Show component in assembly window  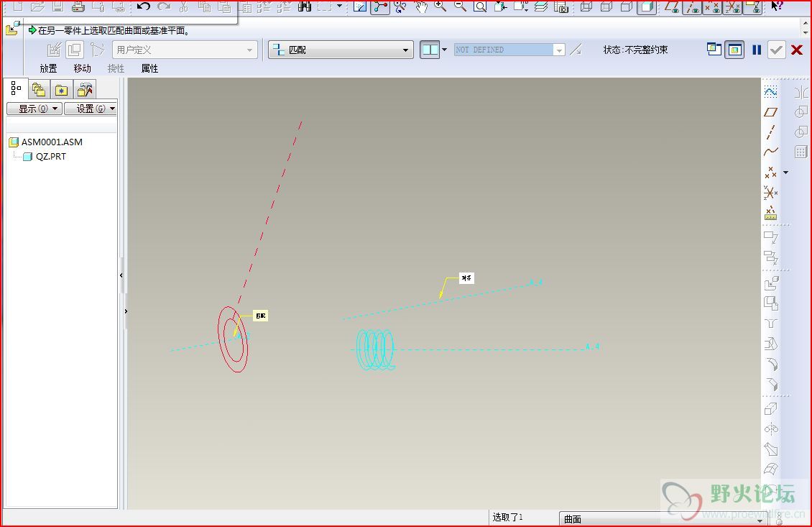[x=734, y=50]
